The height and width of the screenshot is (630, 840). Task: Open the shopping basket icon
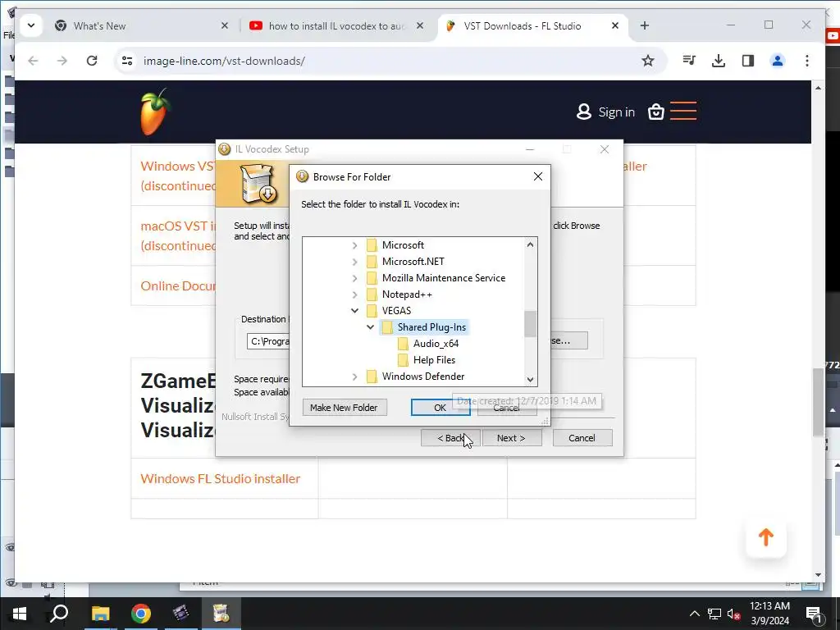click(x=655, y=112)
